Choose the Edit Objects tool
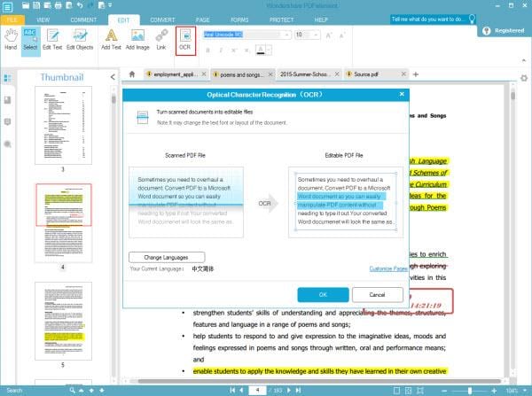Viewport: 532px width, 396px height. point(80,40)
